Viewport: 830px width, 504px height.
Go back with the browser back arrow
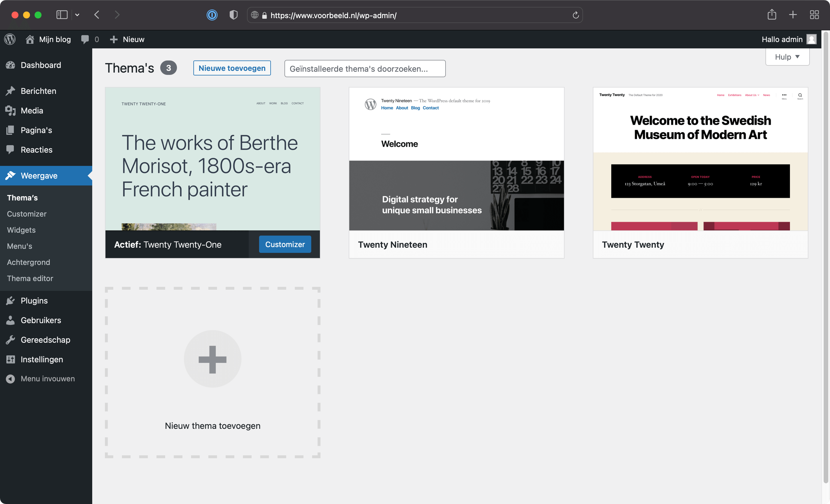click(x=97, y=15)
